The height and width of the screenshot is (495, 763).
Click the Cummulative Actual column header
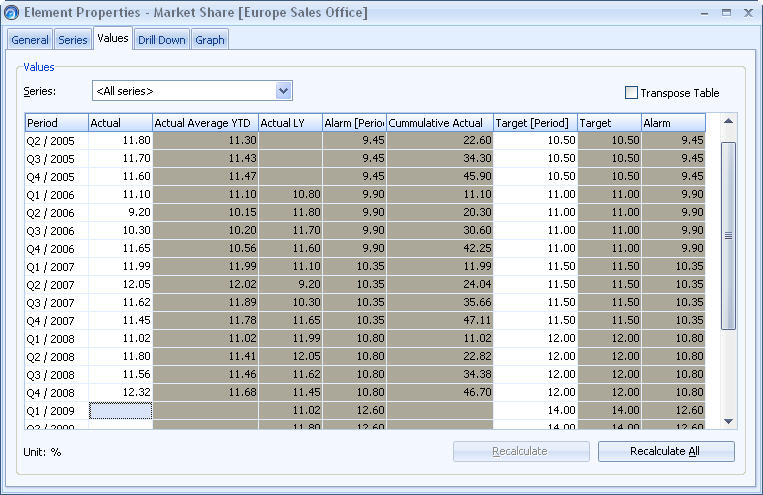click(x=440, y=123)
